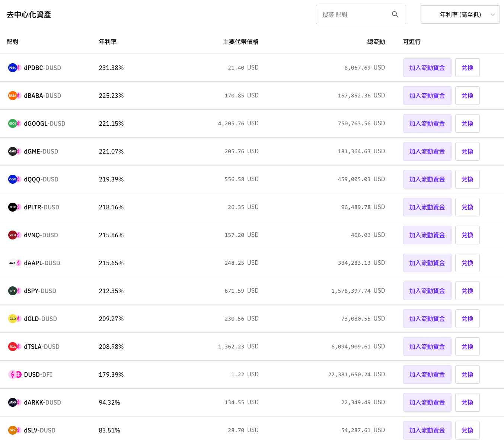Swap on the dPLTR-DUSD row
The height and width of the screenshot is (444, 504).
point(467,207)
